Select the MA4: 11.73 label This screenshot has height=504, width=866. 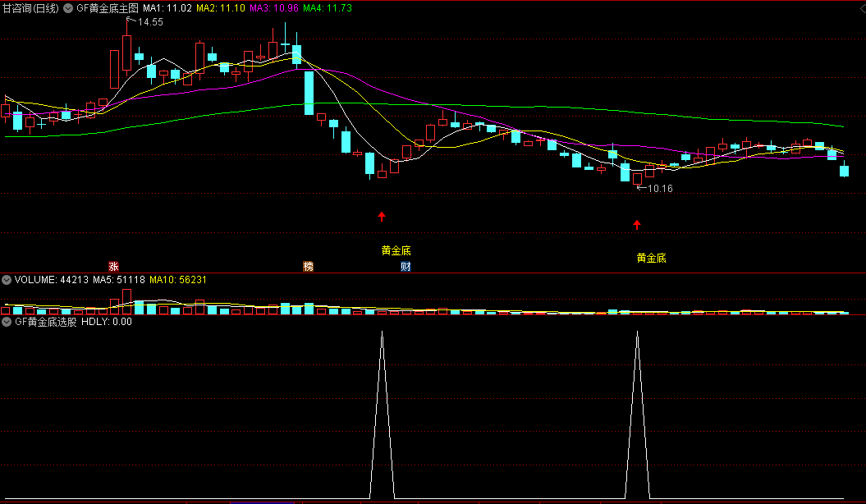pos(328,8)
